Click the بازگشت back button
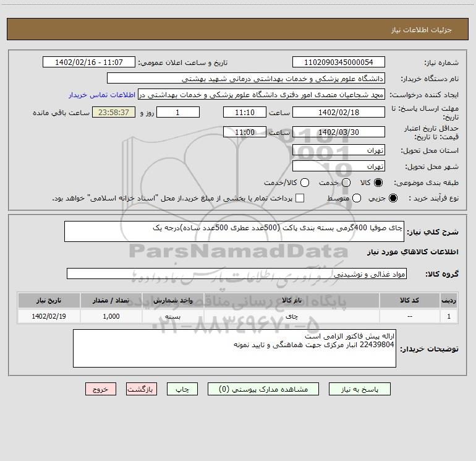 [142, 389]
